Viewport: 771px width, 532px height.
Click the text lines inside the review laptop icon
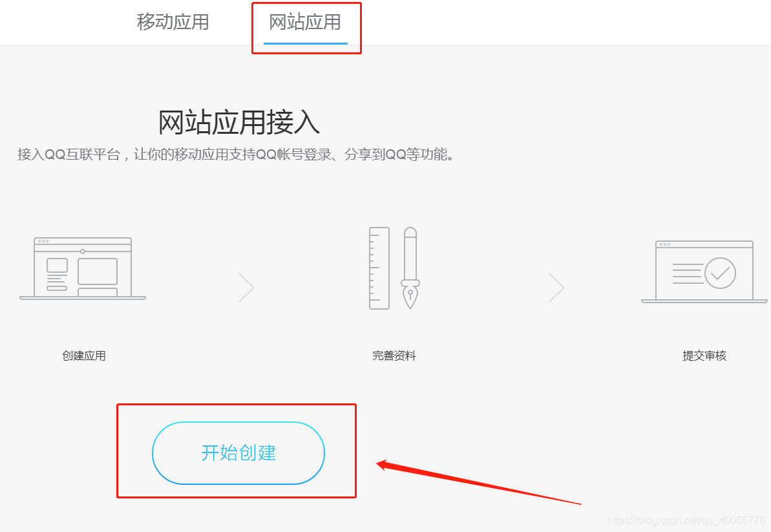point(688,273)
